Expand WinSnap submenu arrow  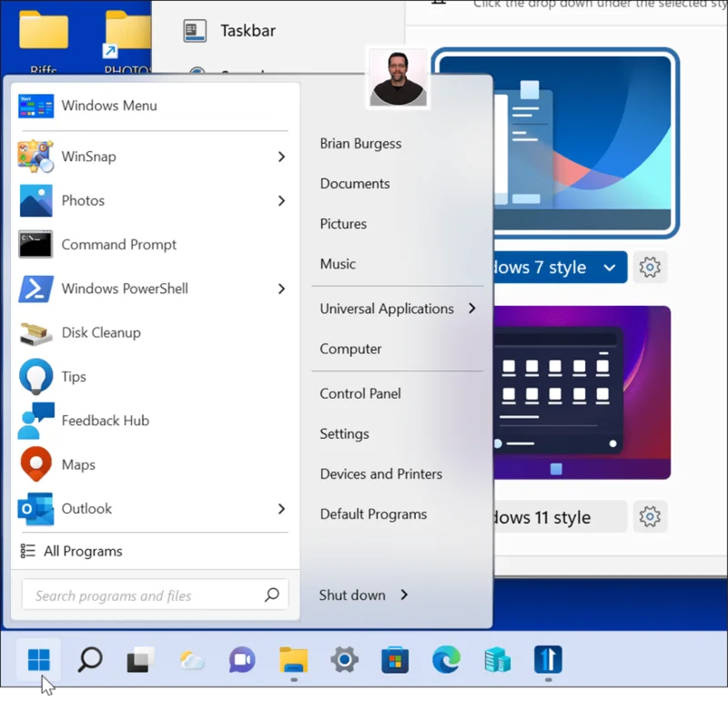(281, 157)
